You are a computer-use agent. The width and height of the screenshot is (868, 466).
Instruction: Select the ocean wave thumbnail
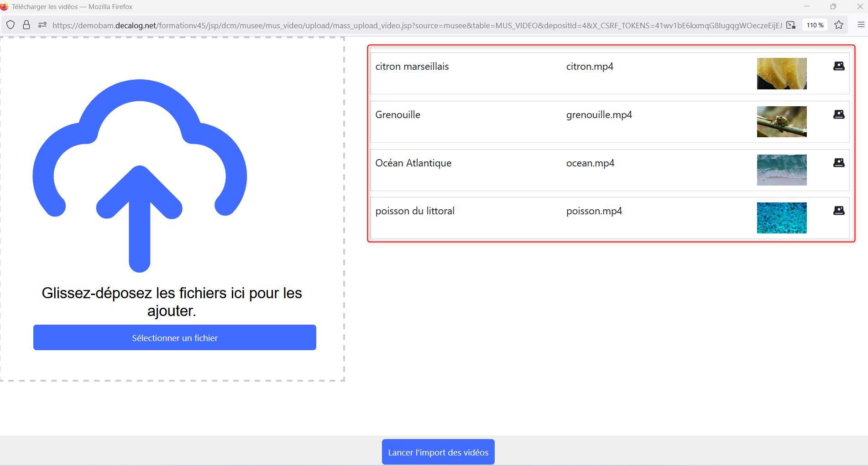781,170
